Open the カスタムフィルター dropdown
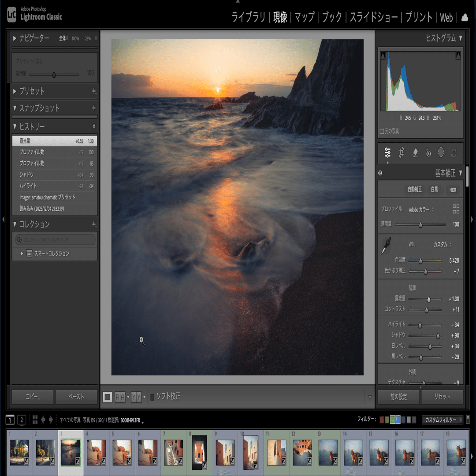 [x=443, y=420]
